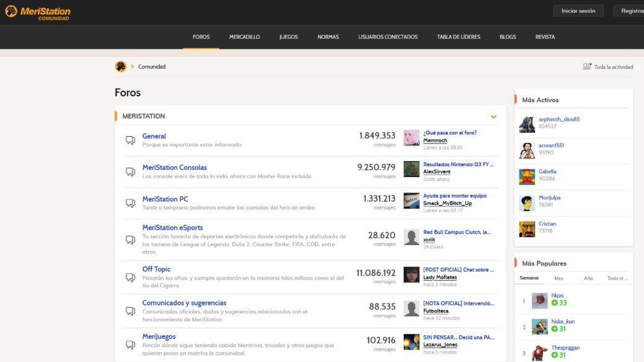The height and width of the screenshot is (362, 644).
Task: Open sephiroth_dios85's avatar in Más Activos
Action: click(x=527, y=124)
